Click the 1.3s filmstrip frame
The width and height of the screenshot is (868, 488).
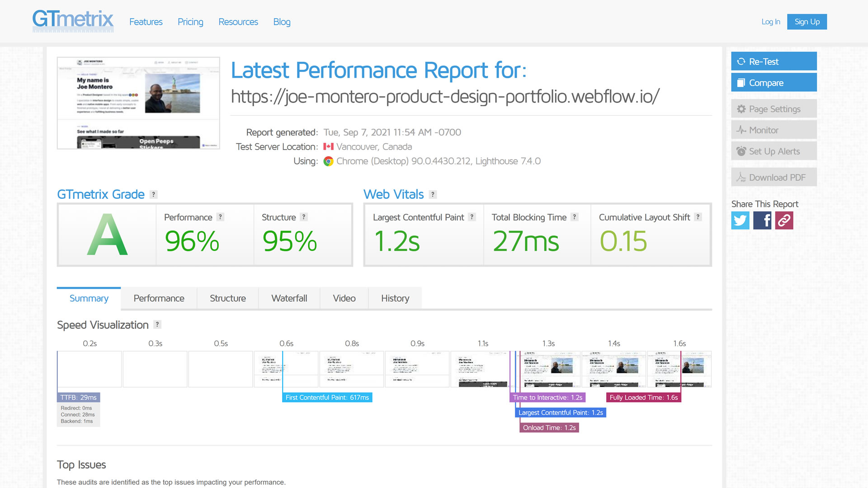548,369
